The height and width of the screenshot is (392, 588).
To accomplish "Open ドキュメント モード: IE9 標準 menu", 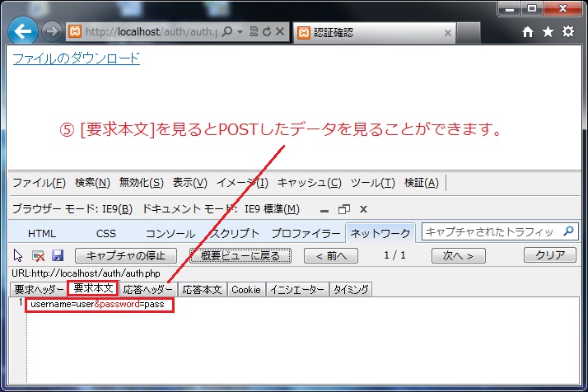I will tap(221, 209).
